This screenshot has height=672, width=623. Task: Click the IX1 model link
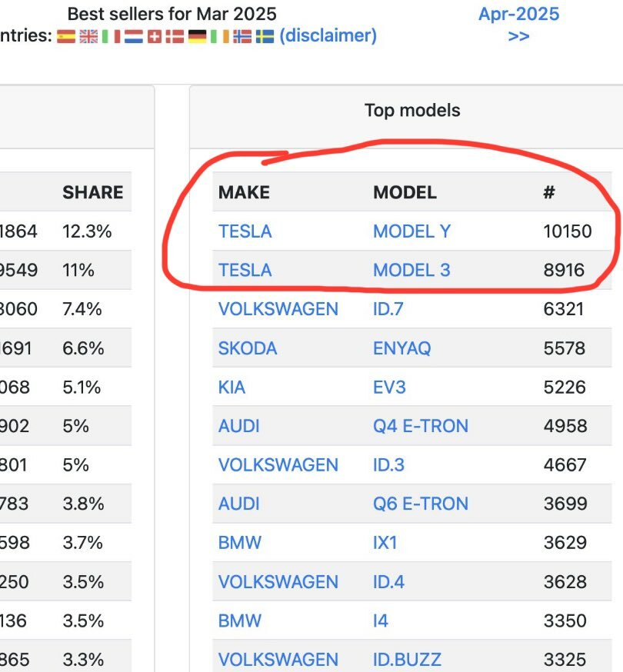(385, 543)
